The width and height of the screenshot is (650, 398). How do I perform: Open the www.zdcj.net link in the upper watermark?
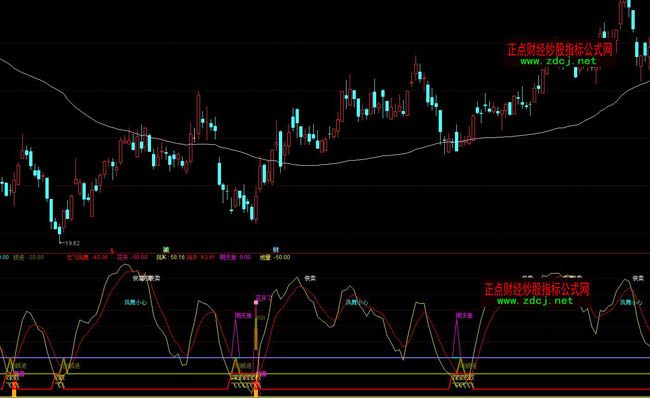coord(558,61)
